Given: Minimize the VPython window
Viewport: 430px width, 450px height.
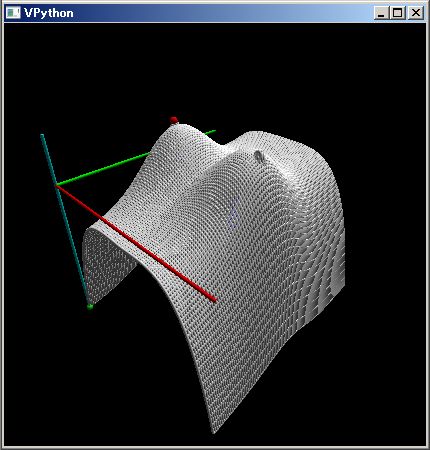Looking at the screenshot, I should [381, 13].
